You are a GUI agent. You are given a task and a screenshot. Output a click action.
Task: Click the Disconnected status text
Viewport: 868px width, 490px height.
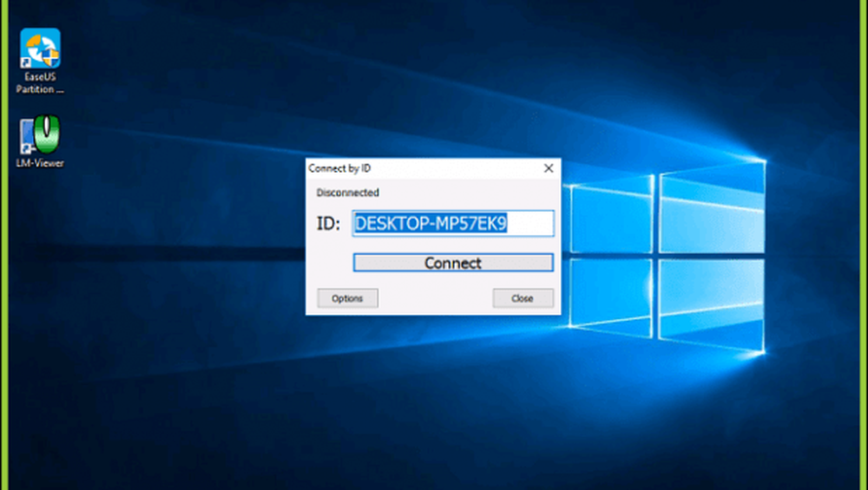(348, 193)
